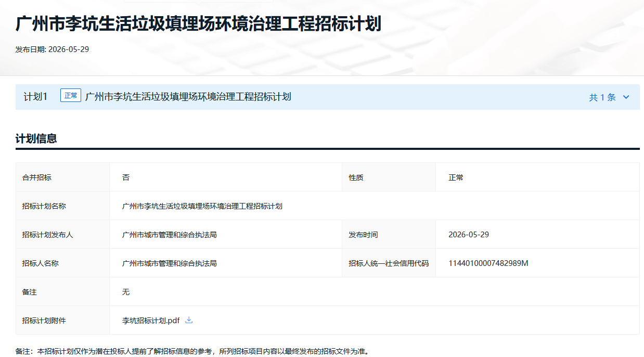
Task: Click the 招标计划名称 value in the table
Action: 202,206
